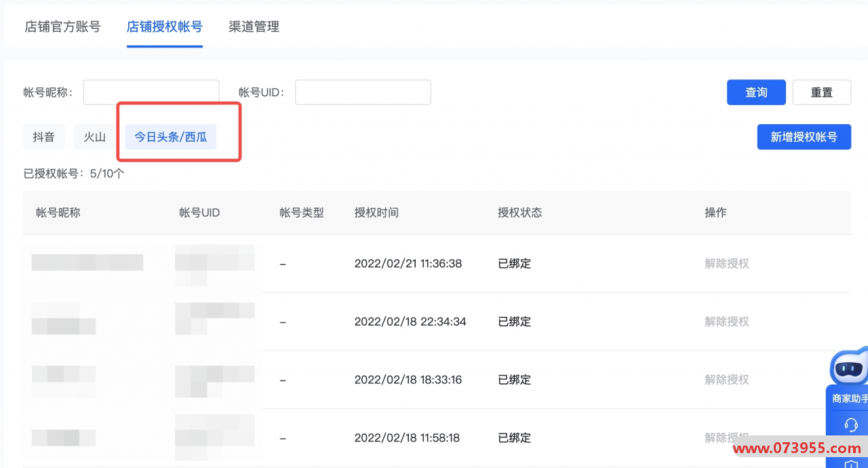Click the timestamp 2022/02/18 18:33:16
Viewport: 868px width, 468px height.
[408, 380]
